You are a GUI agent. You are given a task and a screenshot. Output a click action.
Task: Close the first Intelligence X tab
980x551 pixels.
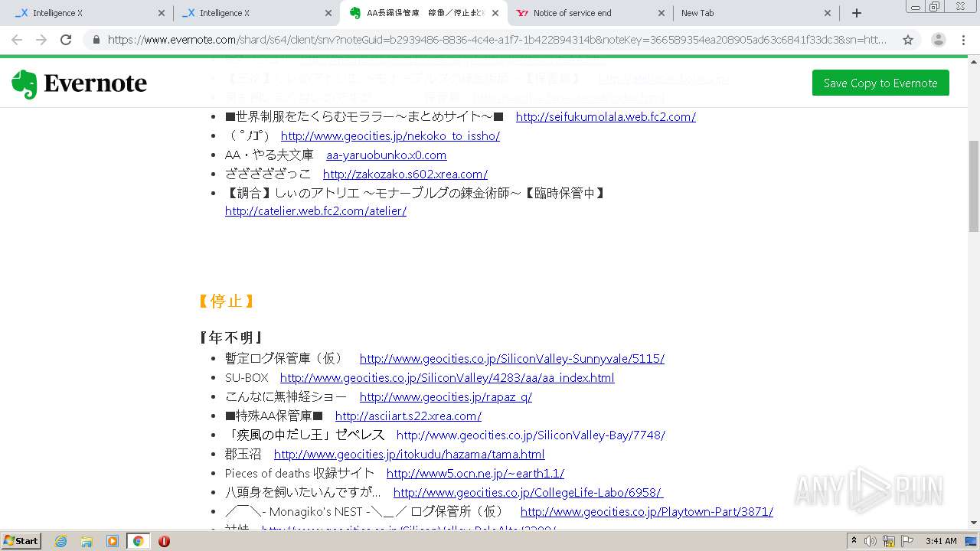tap(162, 13)
